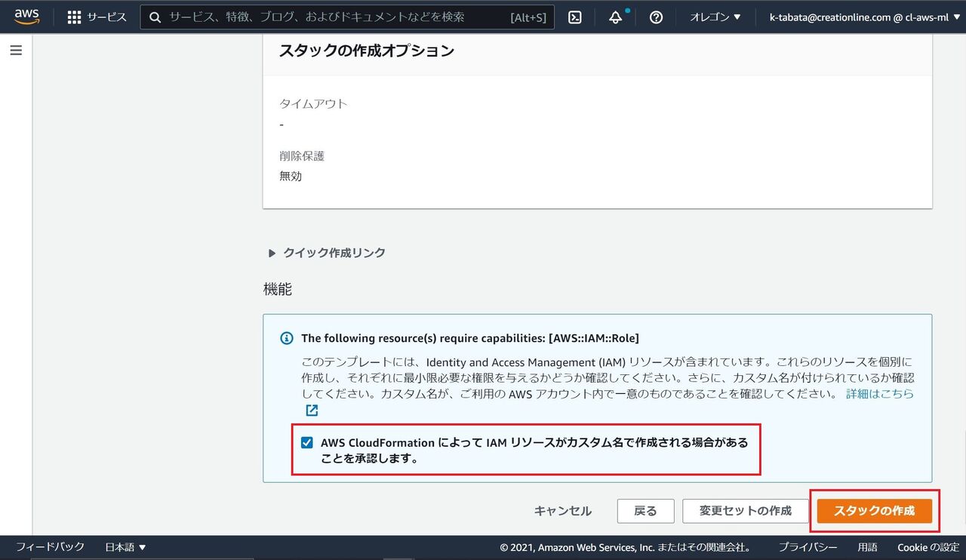Click the 無効 value text
Screen dimensions: 966x560
pyautogui.click(x=291, y=176)
